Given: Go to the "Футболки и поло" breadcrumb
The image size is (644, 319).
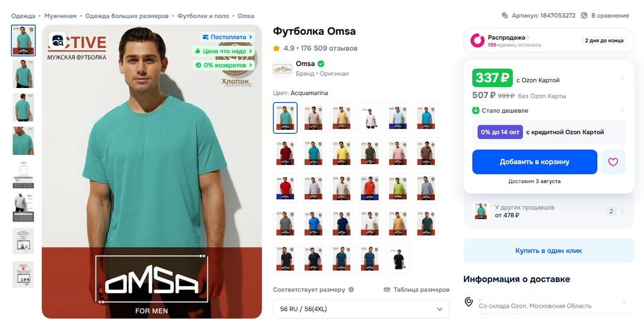Looking at the screenshot, I should click(x=203, y=16).
